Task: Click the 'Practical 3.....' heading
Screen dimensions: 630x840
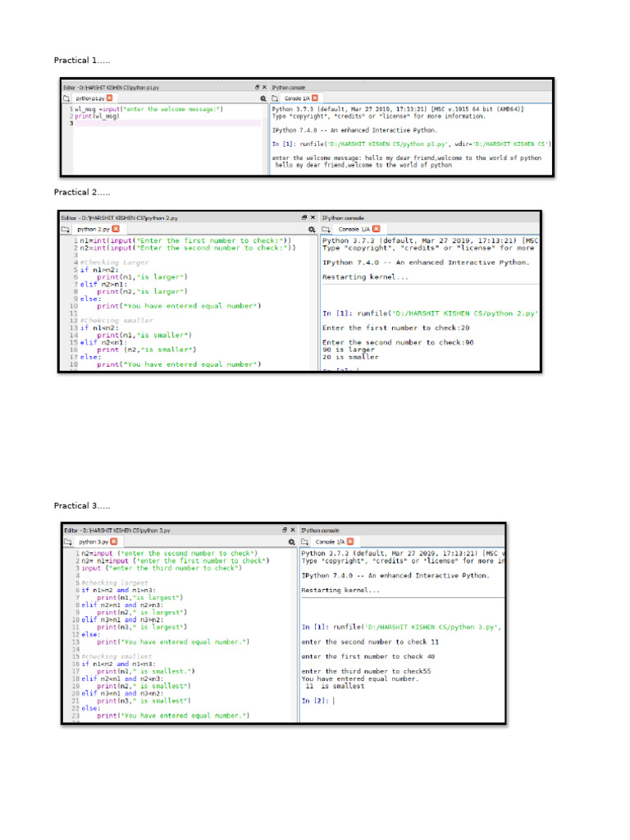Action: (82, 505)
